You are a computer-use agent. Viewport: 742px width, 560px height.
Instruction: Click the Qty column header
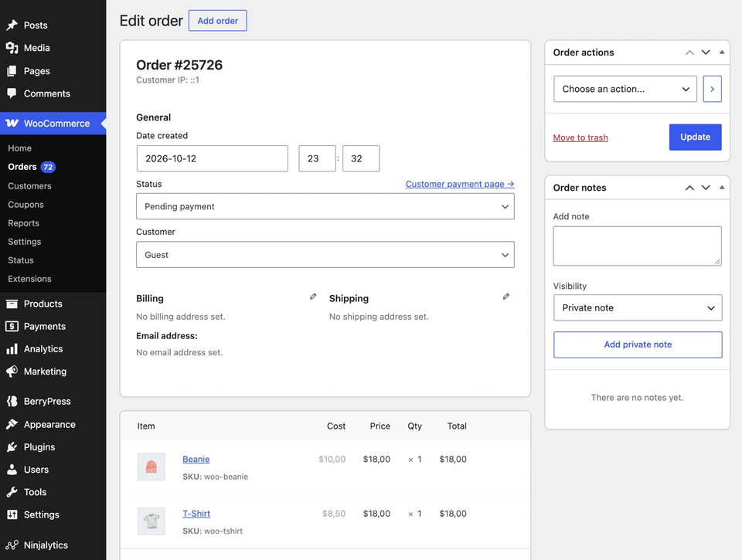[x=414, y=426]
